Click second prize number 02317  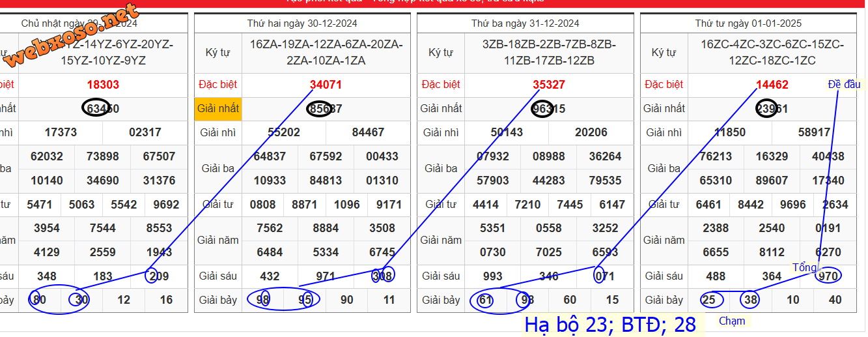click(x=145, y=132)
